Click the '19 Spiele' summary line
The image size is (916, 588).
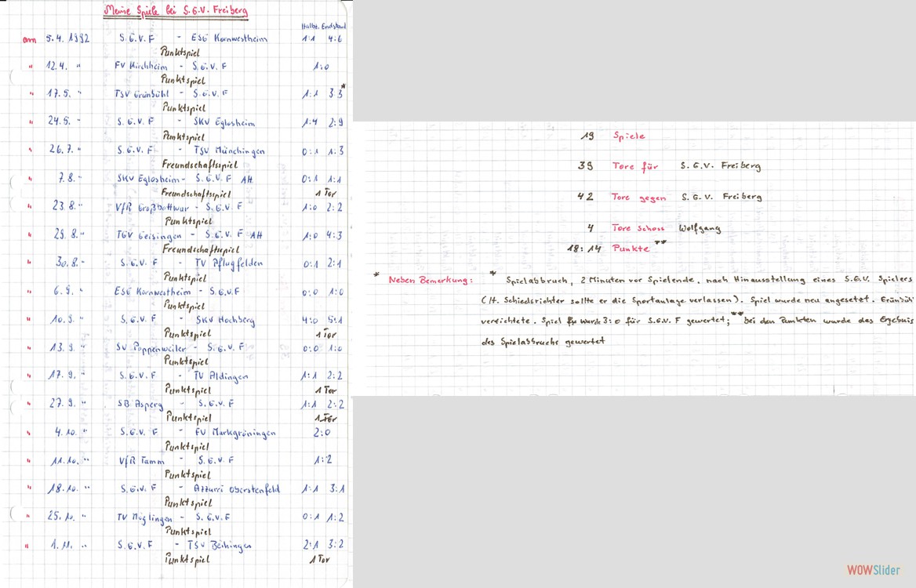(612, 136)
